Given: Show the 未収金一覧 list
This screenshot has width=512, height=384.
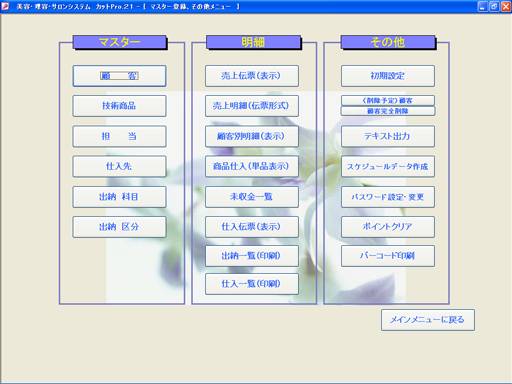Looking at the screenshot, I should pos(252,197).
